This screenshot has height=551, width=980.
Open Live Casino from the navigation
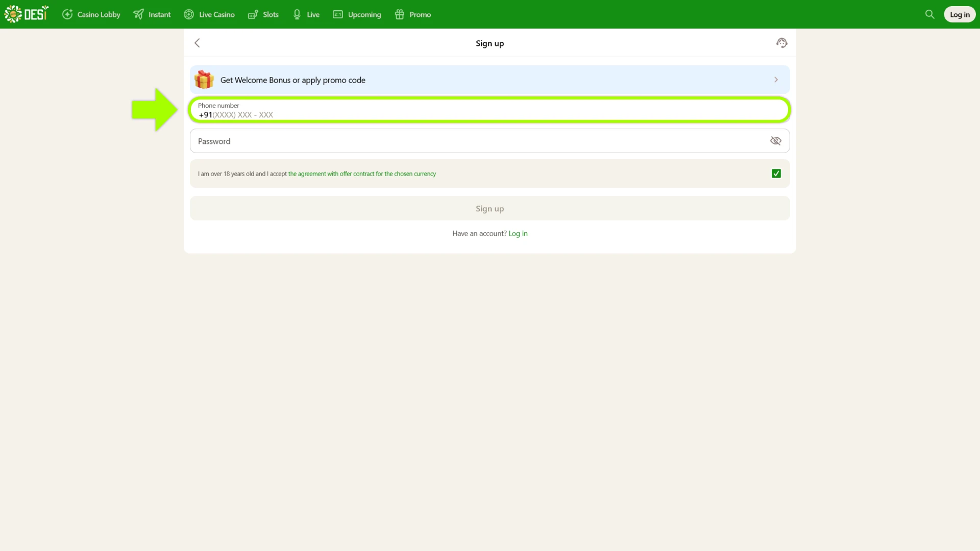189,14
